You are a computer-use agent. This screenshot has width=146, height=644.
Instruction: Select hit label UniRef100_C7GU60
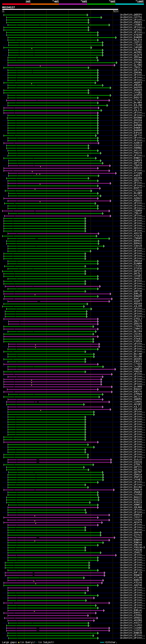point(131,45)
